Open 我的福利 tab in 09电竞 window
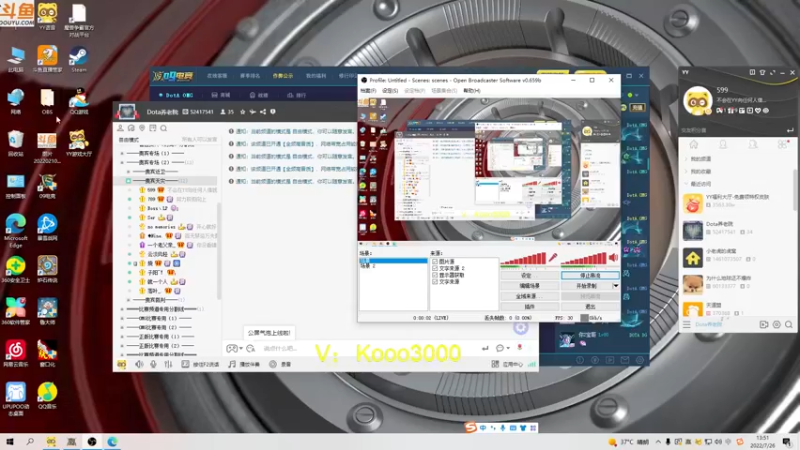Viewport: 800px width, 450px height. coord(316,76)
